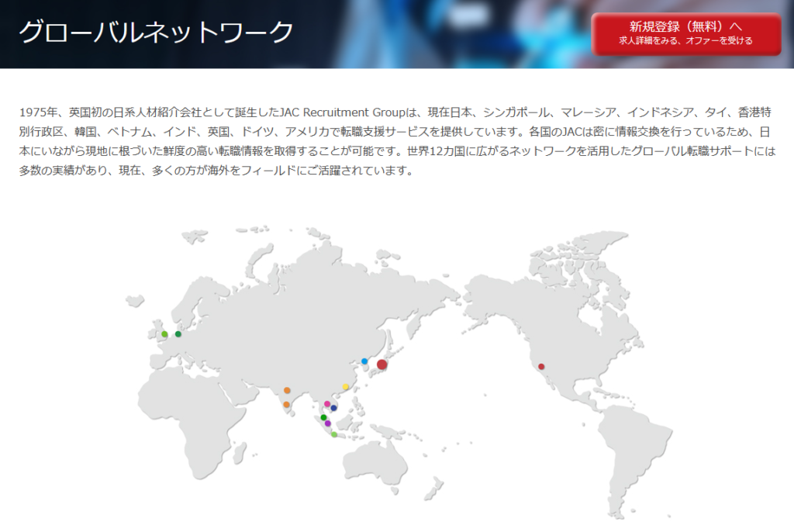
Task: Select the lower orange marker in southern India
Action: coord(287,405)
